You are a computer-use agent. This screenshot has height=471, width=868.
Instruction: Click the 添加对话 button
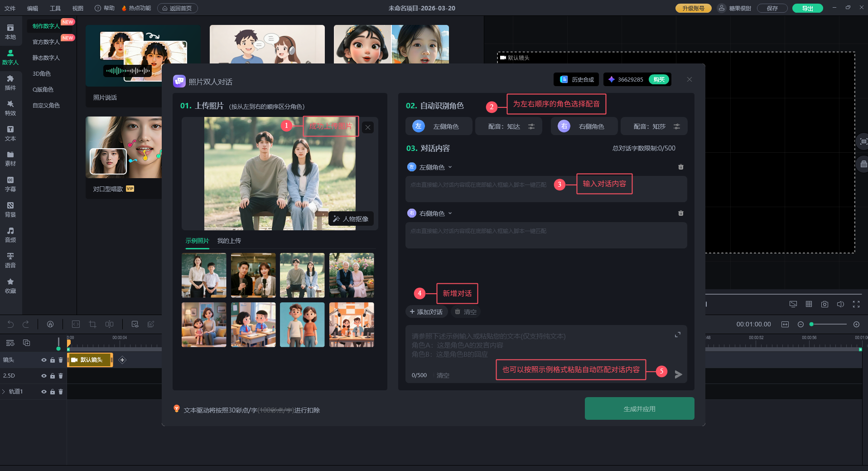tap(426, 312)
